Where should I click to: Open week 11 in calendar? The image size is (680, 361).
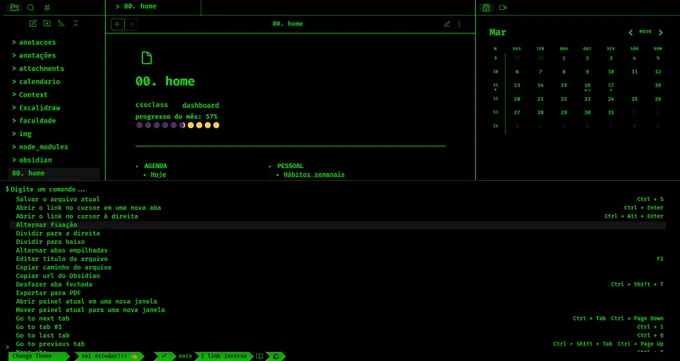pyautogui.click(x=496, y=85)
